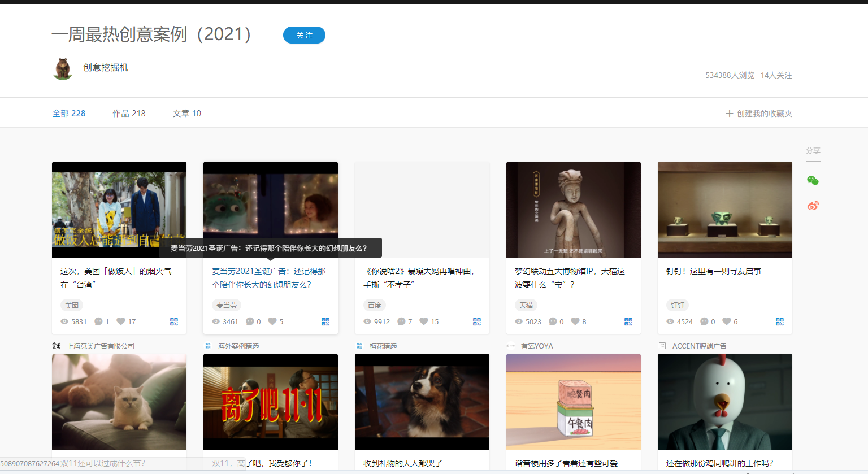Open 还在做那份鸡同鸭讲的工作吗 title
Screen dimensions: 868x474
[720, 463]
